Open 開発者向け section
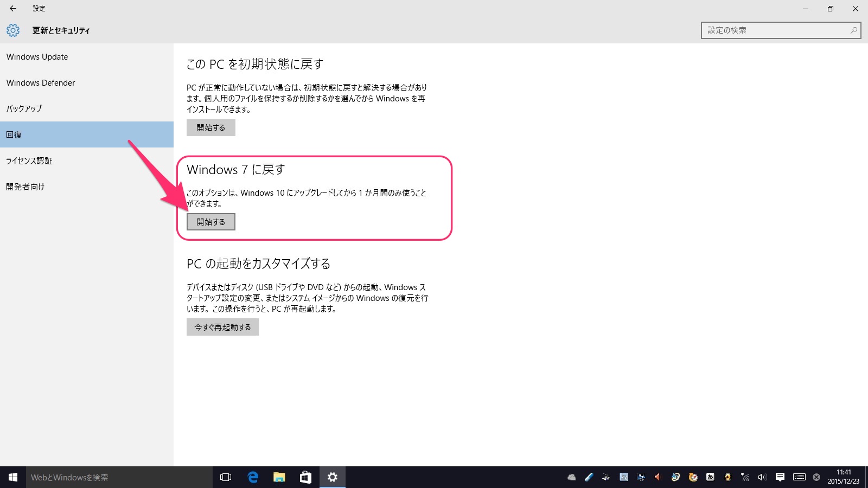The image size is (868, 488). point(87,187)
